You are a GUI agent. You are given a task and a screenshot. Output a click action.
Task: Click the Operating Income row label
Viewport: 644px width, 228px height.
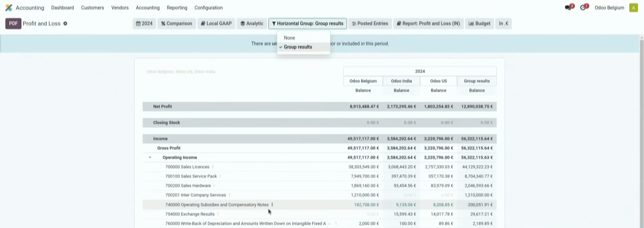click(x=180, y=157)
